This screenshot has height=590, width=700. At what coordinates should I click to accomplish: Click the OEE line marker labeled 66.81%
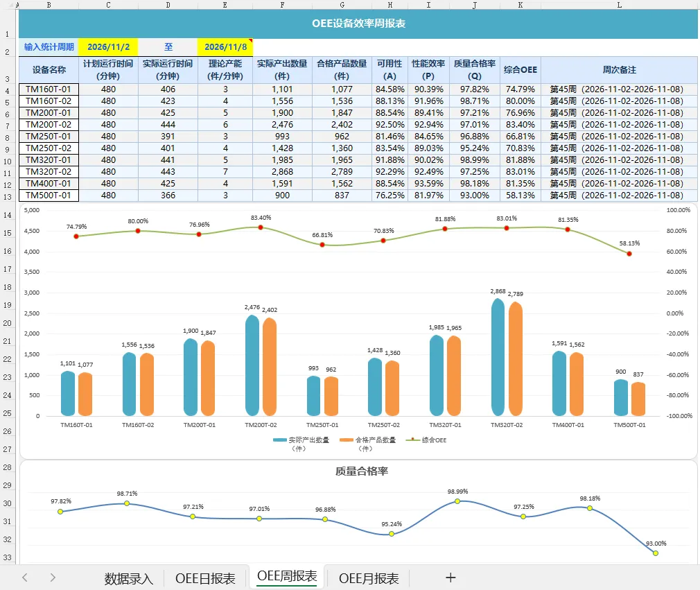tap(322, 245)
